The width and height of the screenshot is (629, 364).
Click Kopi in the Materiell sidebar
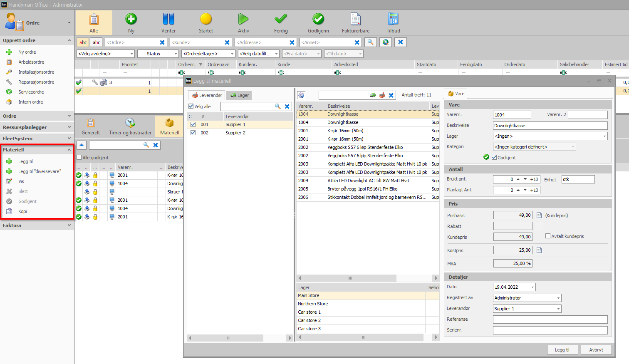pyautogui.click(x=22, y=211)
